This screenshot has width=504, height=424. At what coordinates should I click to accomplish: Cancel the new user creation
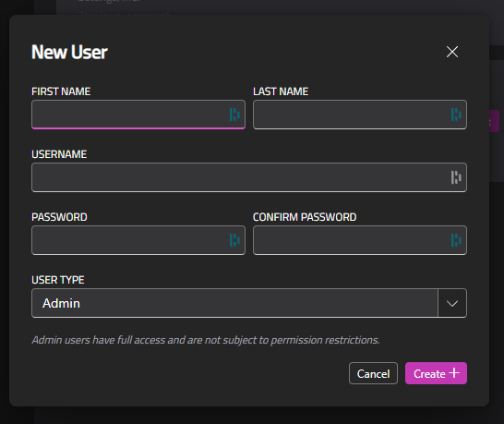pyautogui.click(x=373, y=373)
